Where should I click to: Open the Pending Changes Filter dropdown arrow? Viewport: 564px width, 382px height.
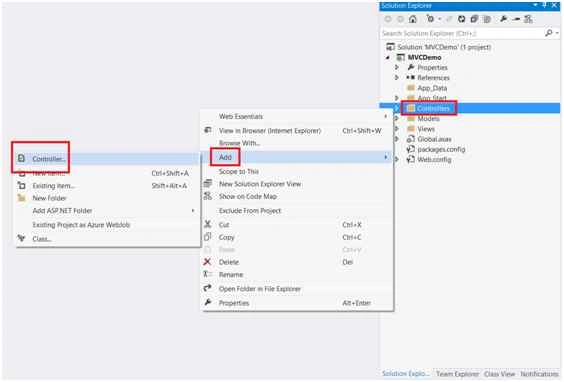coord(439,19)
